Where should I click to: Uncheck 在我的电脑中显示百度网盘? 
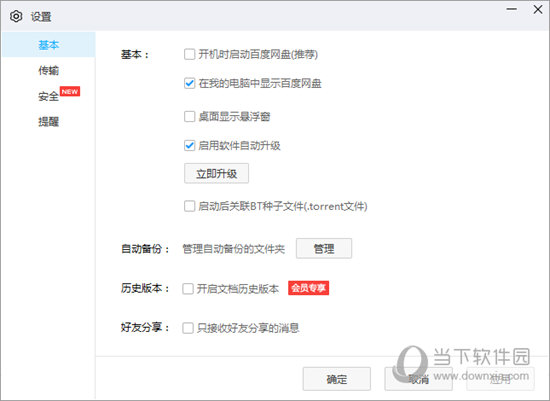pyautogui.click(x=189, y=83)
